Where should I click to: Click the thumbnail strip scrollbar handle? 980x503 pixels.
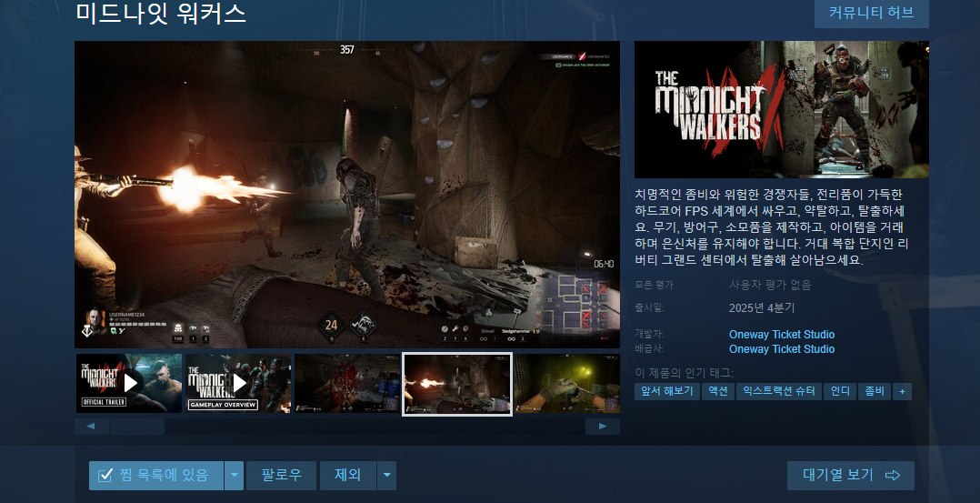(137, 426)
